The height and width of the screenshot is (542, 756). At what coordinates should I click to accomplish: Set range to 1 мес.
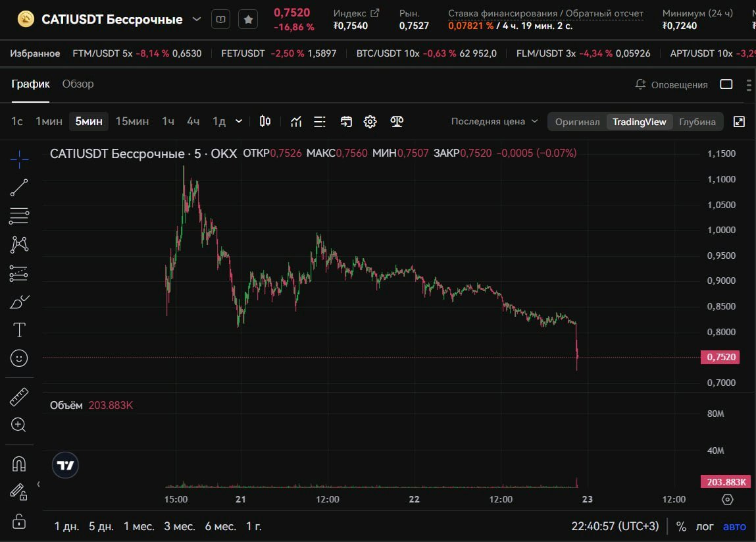[139, 526]
